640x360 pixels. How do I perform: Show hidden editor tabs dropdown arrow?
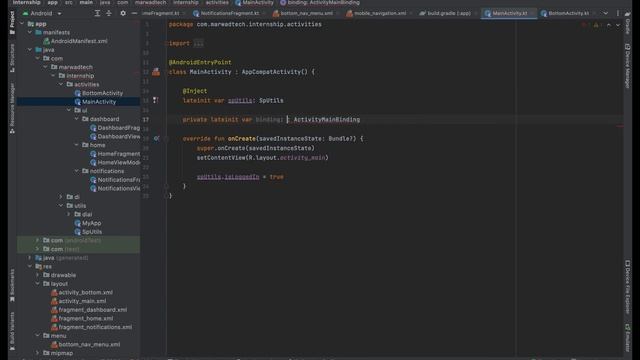[x=606, y=13]
